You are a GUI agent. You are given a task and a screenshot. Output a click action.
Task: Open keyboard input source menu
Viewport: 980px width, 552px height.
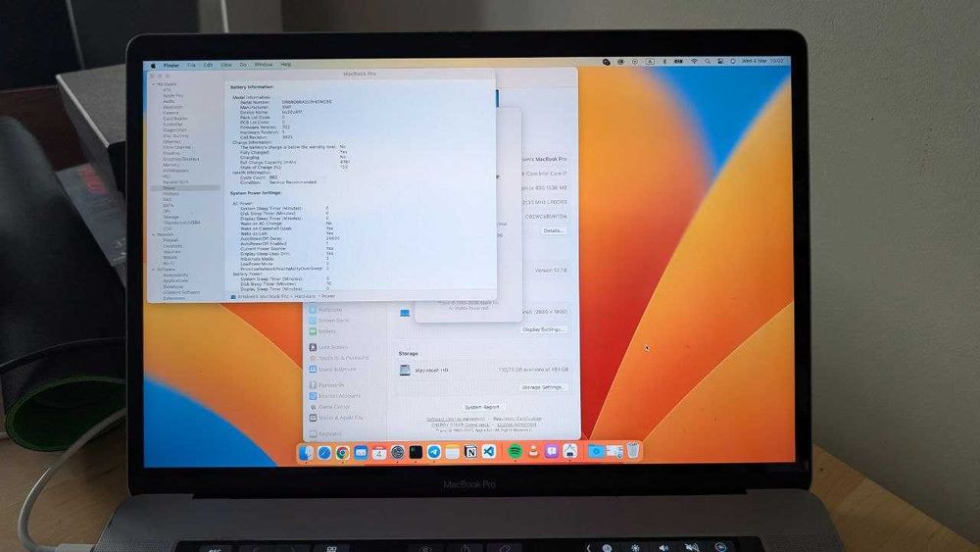[x=650, y=61]
